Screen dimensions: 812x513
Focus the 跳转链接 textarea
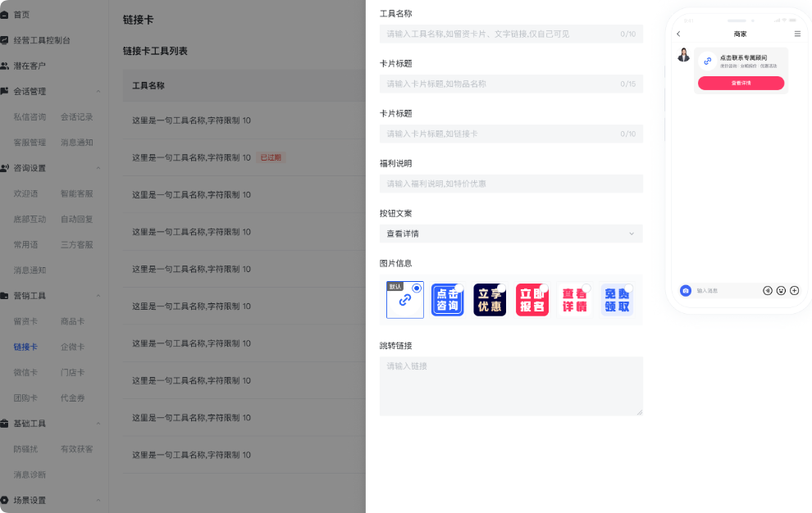click(511, 386)
